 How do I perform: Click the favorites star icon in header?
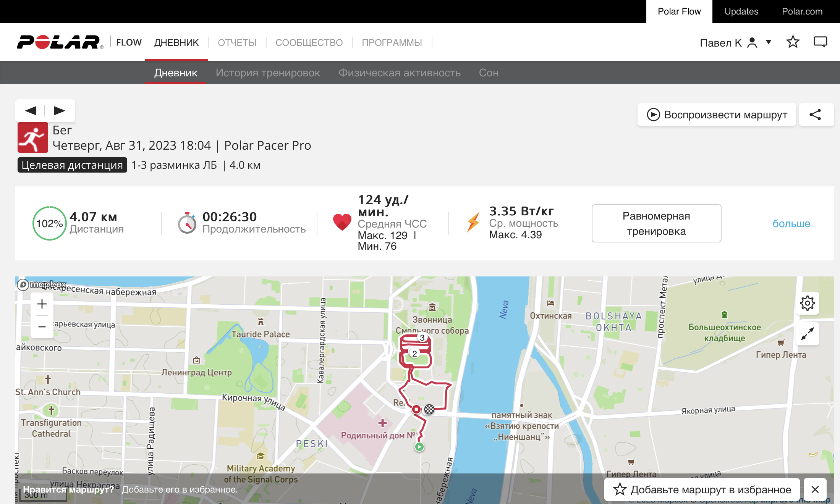(x=793, y=42)
